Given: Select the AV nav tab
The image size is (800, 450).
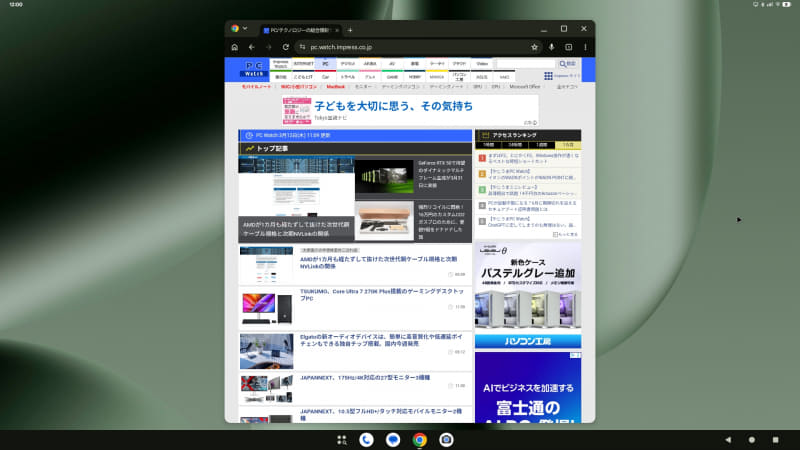Looking at the screenshot, I should tap(392, 64).
